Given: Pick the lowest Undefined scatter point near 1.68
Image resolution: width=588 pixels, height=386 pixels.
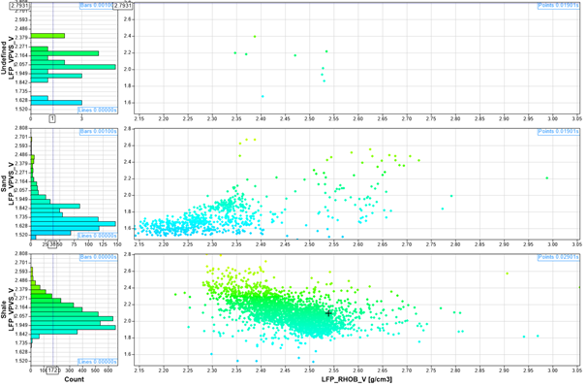Looking at the screenshot, I should coord(263,97).
